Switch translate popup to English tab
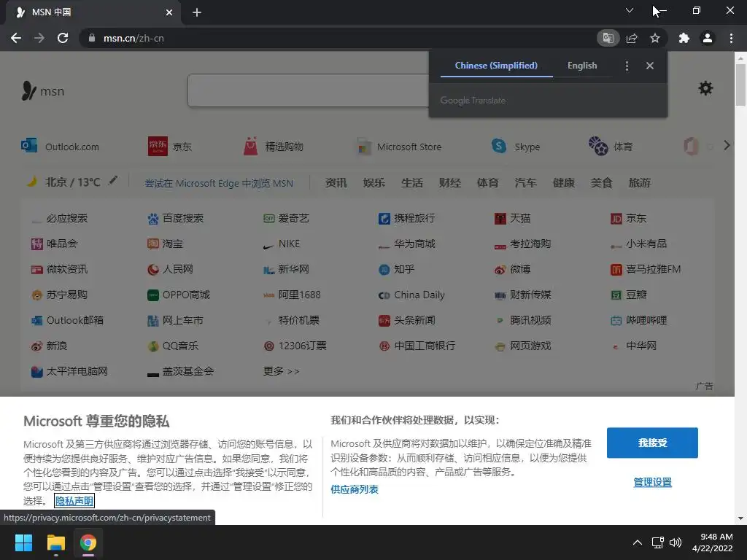This screenshot has height=560, width=747. [x=582, y=66]
